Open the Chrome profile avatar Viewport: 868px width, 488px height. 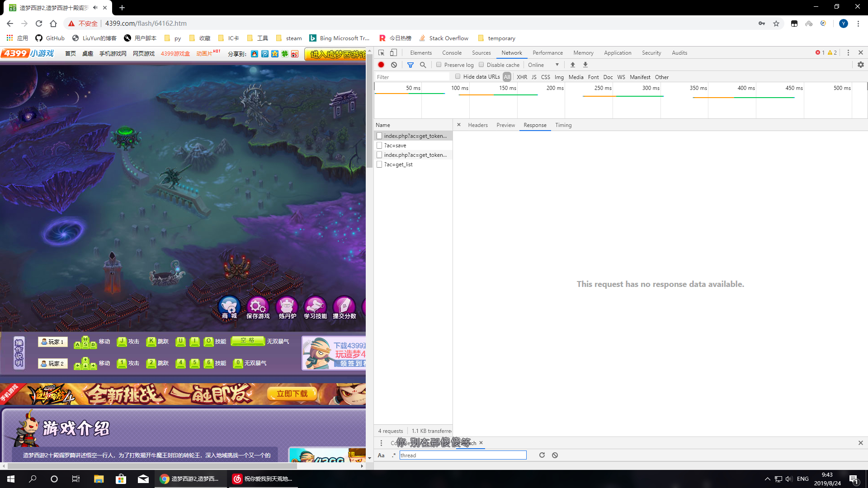844,23
